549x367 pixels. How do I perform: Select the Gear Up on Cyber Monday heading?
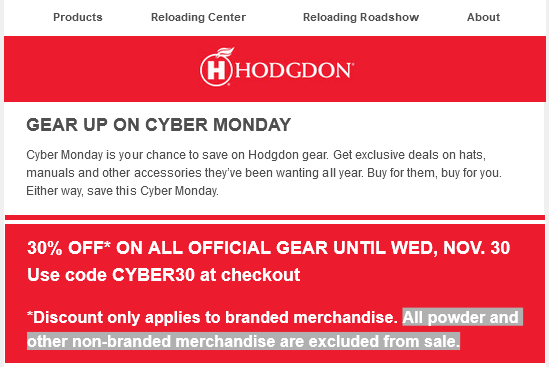(x=159, y=125)
